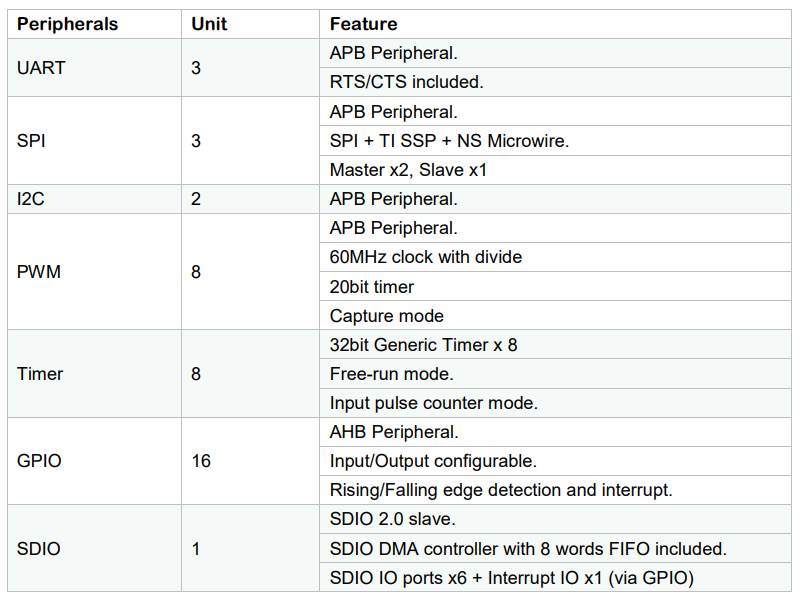This screenshot has width=802, height=594.
Task: Select the I2C peripheral cell
Action: (94, 199)
